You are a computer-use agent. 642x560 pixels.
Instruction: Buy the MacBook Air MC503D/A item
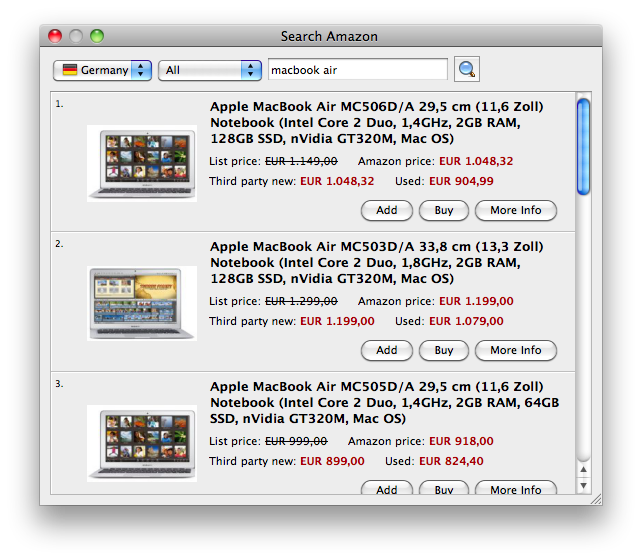click(x=443, y=350)
